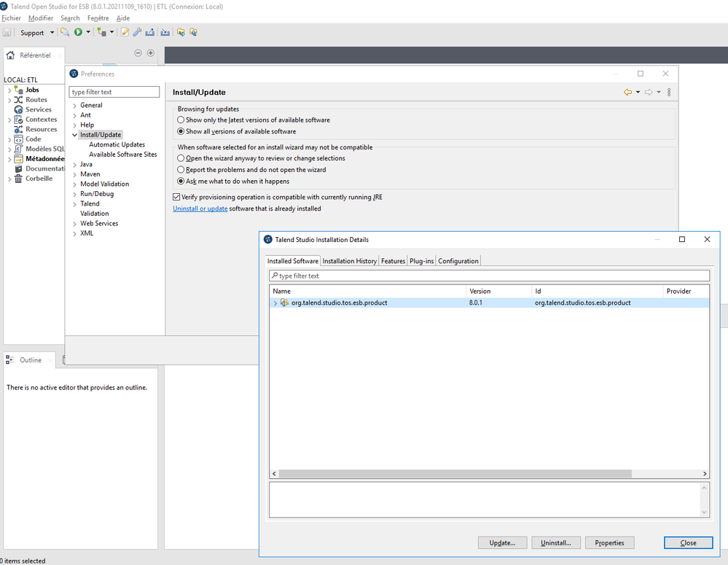Screen dimensions: 728x565
Task: Click the Forward arrow in Preferences header
Action: 649,92
